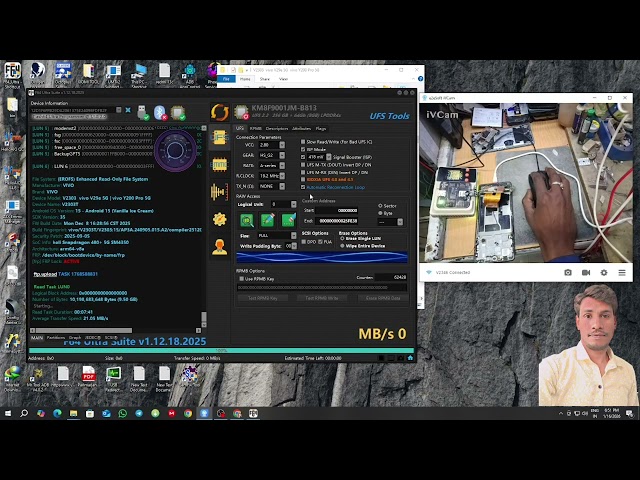Open iVCam hamburger menu
Image resolution: width=640 pixels, height=480 pixels.
point(622,272)
